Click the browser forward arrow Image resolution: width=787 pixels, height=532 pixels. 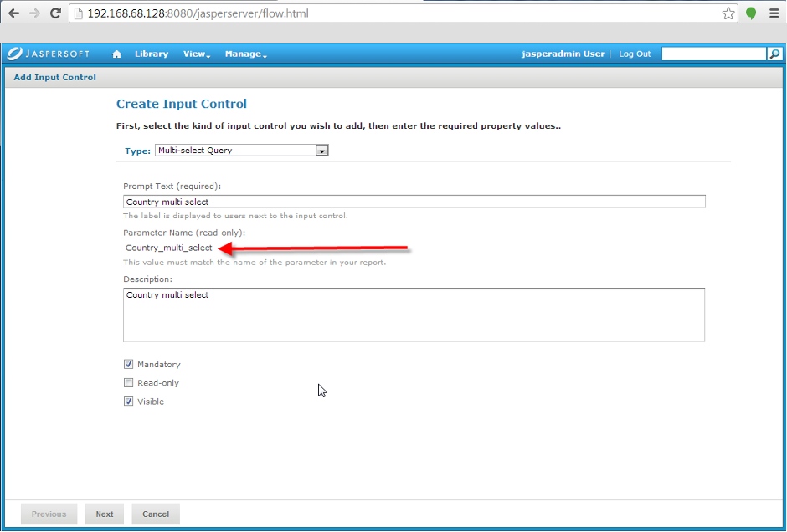[x=34, y=13]
